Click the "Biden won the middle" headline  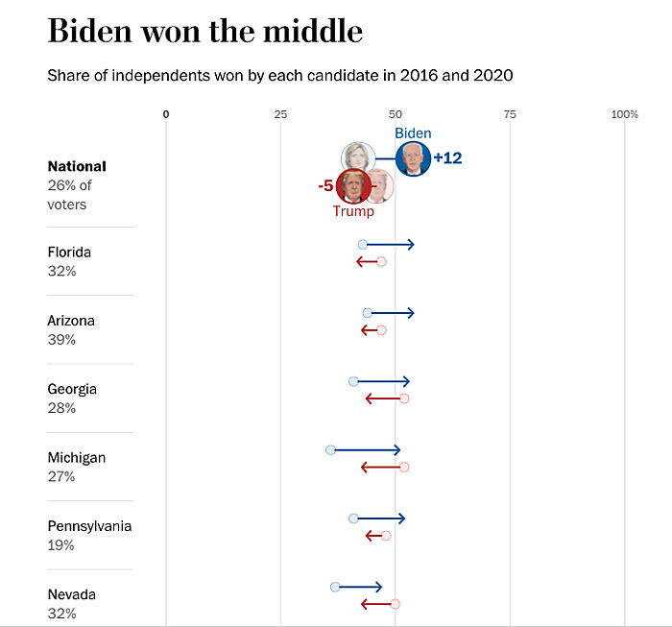(205, 32)
